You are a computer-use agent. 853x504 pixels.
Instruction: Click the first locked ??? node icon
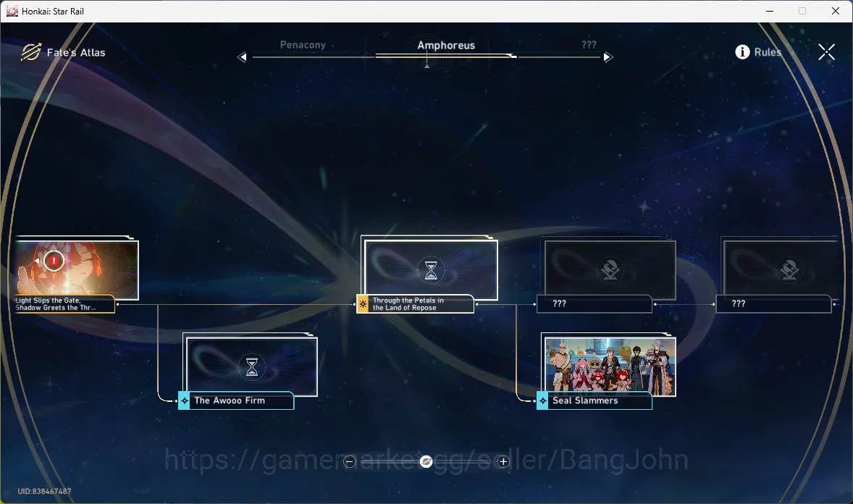[610, 269]
